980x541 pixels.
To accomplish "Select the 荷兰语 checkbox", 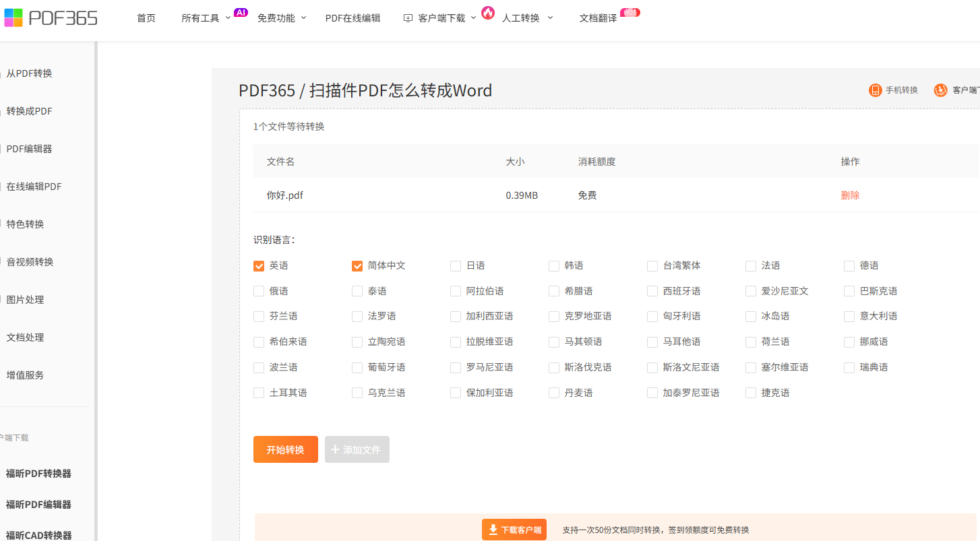I will coord(751,342).
